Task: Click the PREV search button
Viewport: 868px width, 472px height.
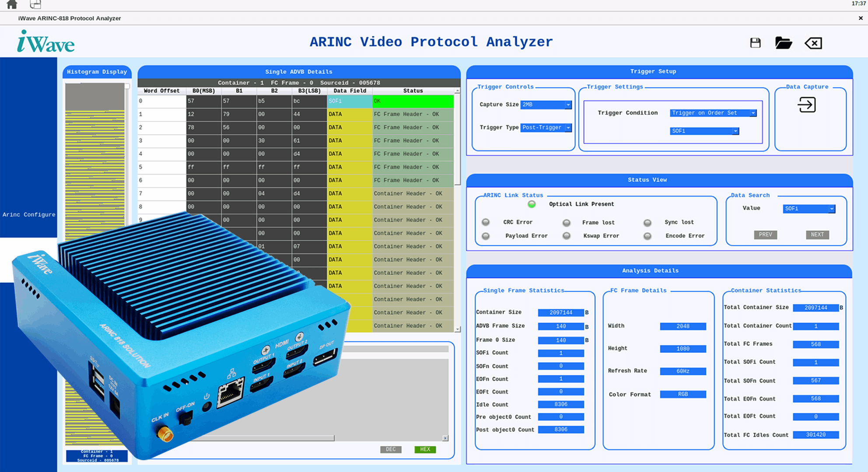Action: pyautogui.click(x=766, y=235)
